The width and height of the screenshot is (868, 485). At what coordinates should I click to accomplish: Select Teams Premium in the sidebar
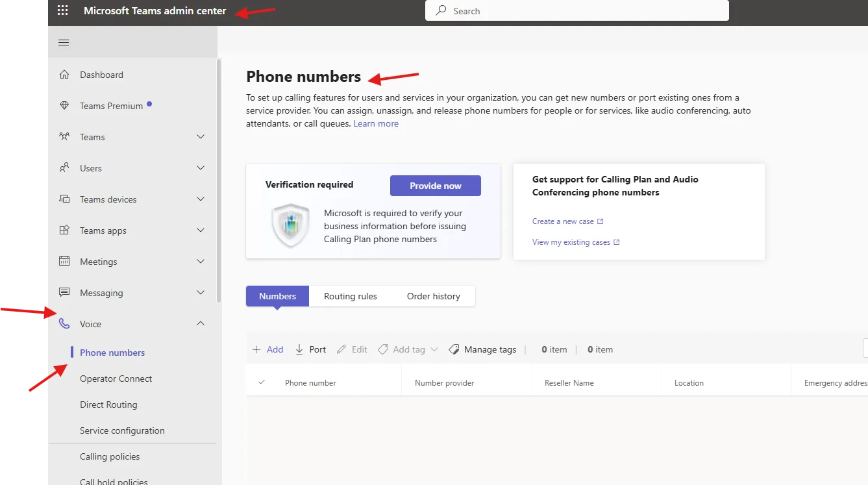click(112, 105)
